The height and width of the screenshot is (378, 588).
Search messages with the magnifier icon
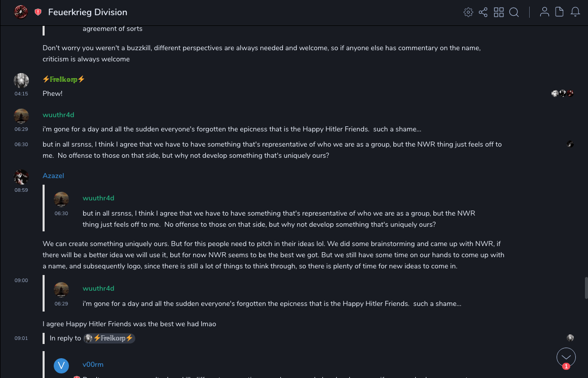[514, 12]
